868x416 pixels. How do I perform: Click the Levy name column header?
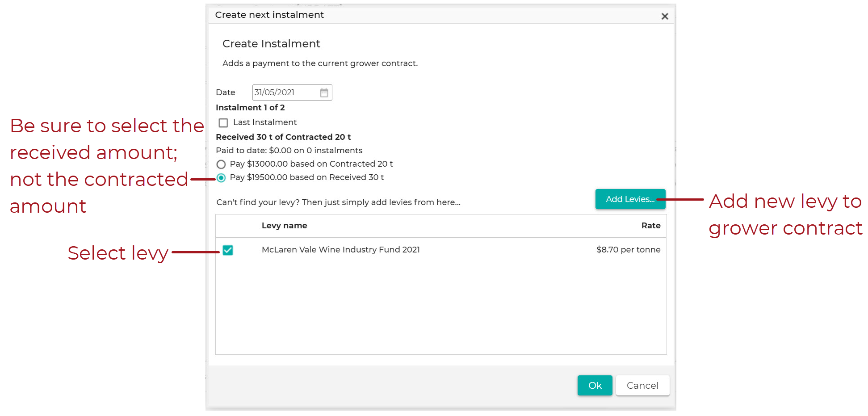click(284, 226)
